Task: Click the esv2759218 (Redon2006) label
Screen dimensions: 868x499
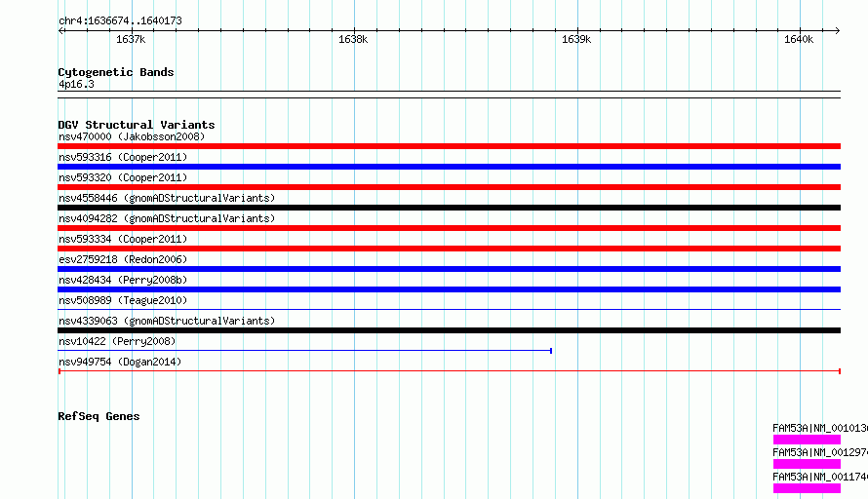Action: point(123,259)
